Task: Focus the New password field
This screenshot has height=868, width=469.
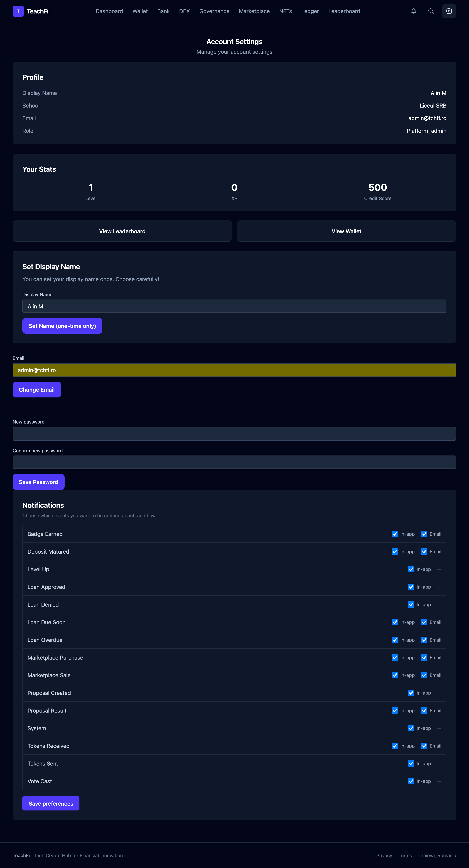Action: [234, 434]
